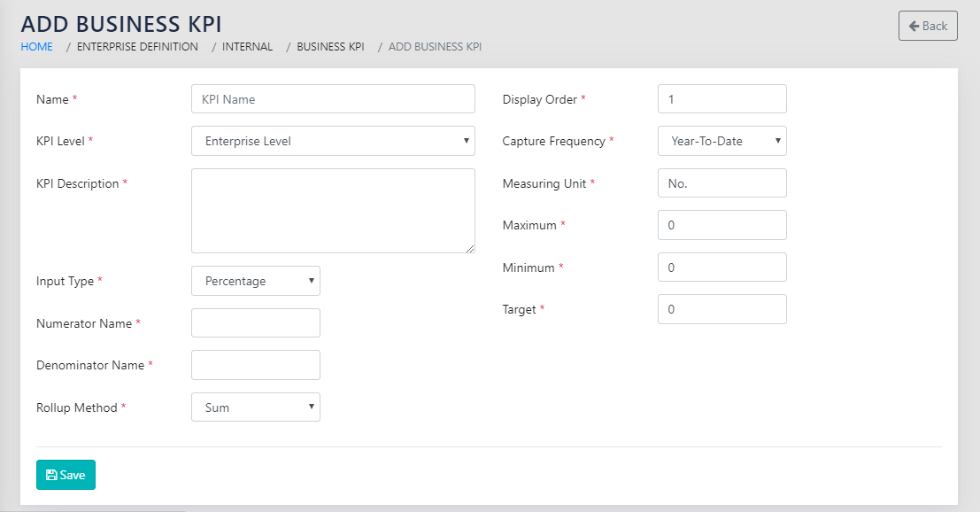This screenshot has height=512, width=980.
Task: Click the Maximum value field
Action: [721, 225]
